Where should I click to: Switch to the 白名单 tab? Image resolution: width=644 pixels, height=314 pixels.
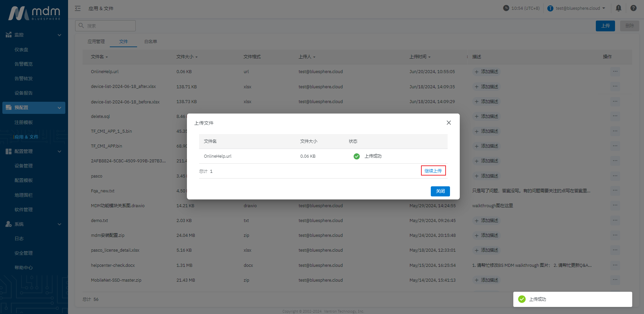[151, 41]
